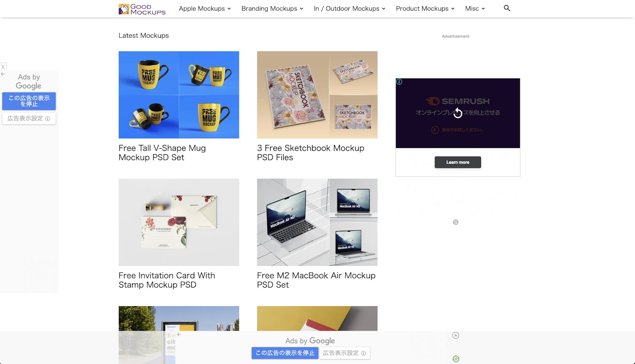
Task: Open the Sketchbook mockup thumbnail
Action: coord(317,95)
